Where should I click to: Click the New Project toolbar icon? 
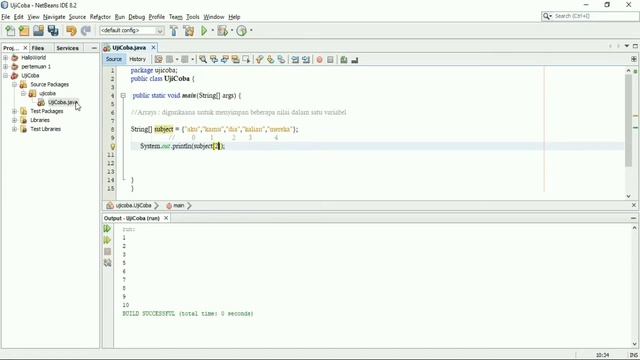[x=24, y=31]
